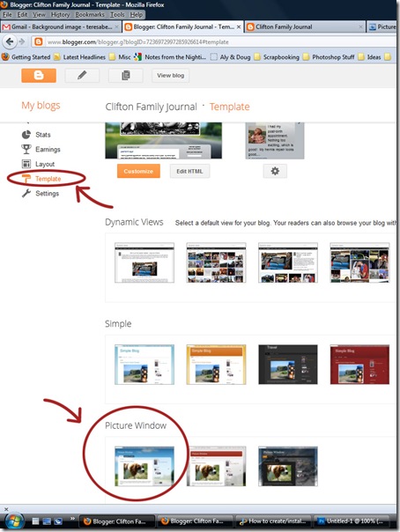Select the blue sky Picture Window template
This screenshot has height=532, width=400.
tap(144, 466)
